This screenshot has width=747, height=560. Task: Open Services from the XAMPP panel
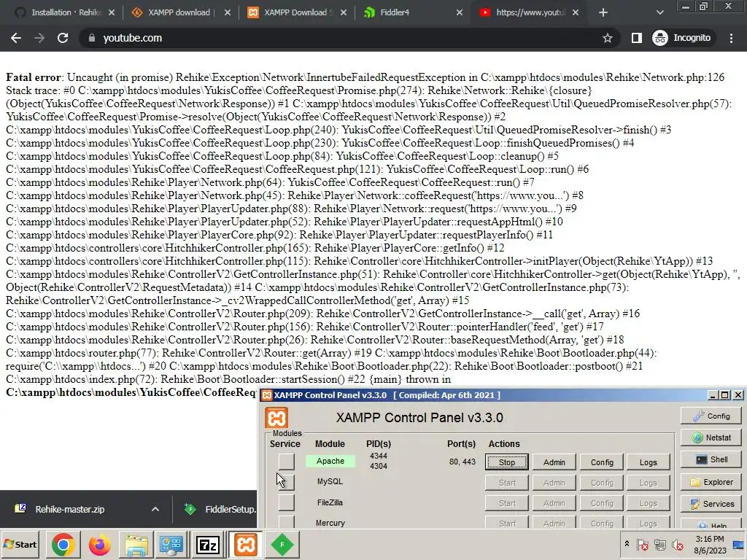pos(711,504)
